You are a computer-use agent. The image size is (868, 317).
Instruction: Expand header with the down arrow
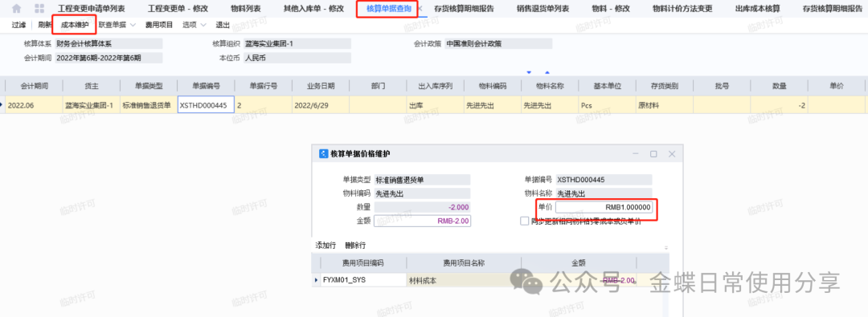click(x=529, y=72)
